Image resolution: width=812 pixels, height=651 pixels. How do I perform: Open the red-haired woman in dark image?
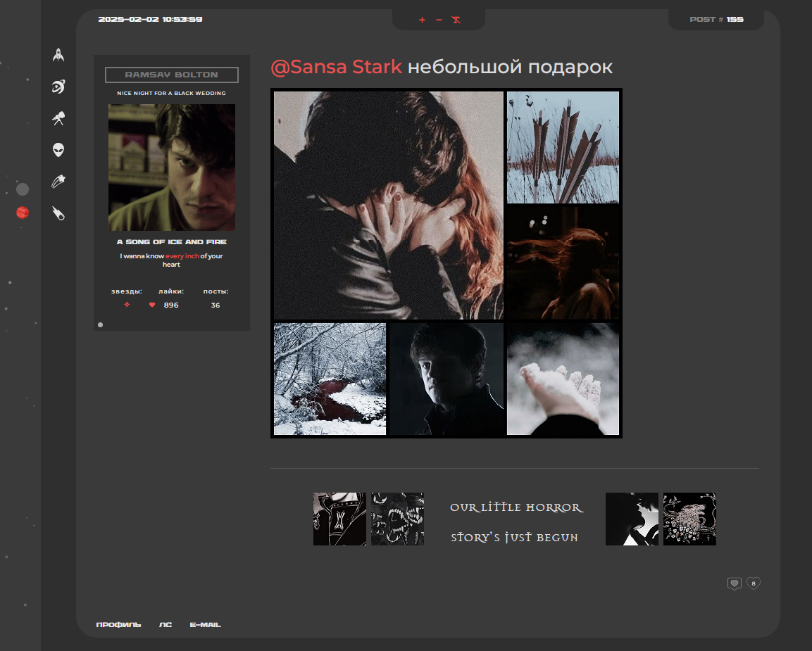pos(563,263)
